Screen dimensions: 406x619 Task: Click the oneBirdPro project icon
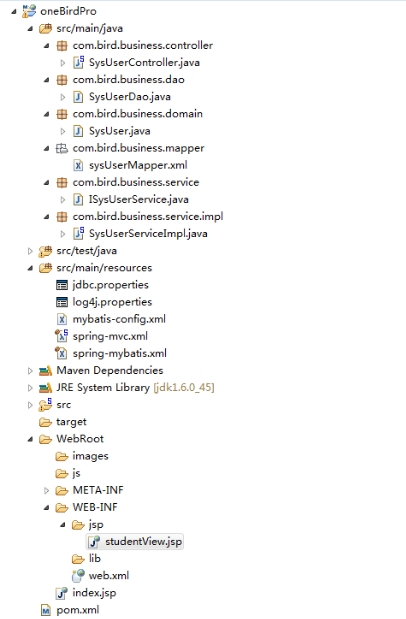pyautogui.click(x=29, y=11)
